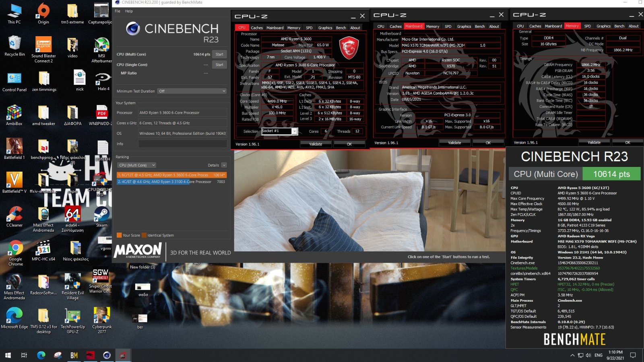This screenshot has height=362, width=644.
Task: Open the CPU (Multi Core) ranking dropdown
Action: [137, 165]
